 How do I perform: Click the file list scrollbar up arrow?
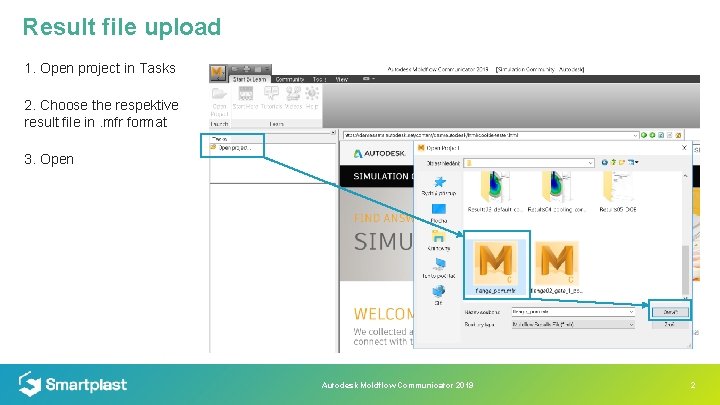click(685, 176)
